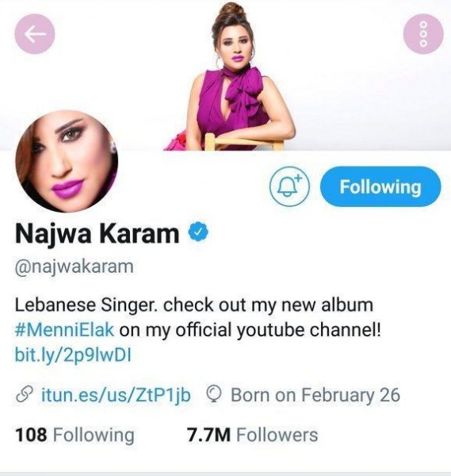Open the bit.ly/2p9lwDI link
The height and width of the screenshot is (476, 451).
click(73, 355)
